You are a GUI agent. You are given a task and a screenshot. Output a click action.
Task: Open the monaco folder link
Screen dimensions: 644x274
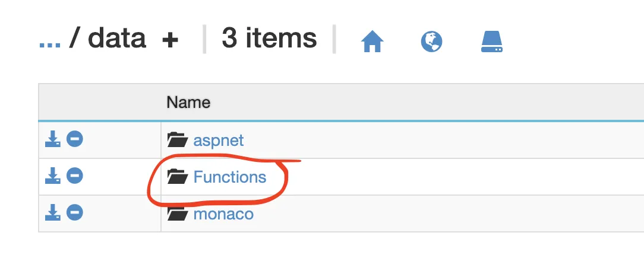click(x=223, y=214)
